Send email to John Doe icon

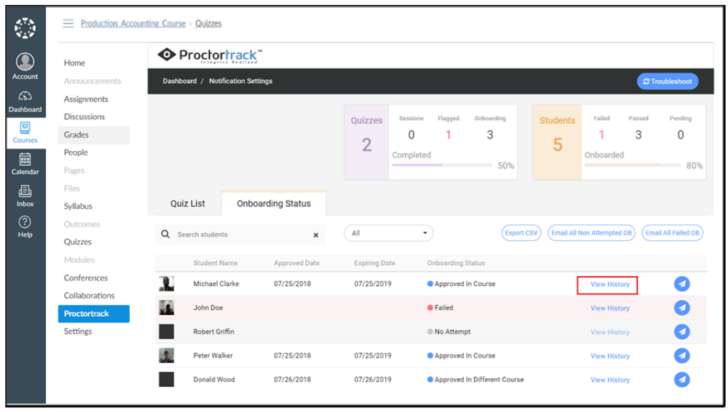(682, 307)
